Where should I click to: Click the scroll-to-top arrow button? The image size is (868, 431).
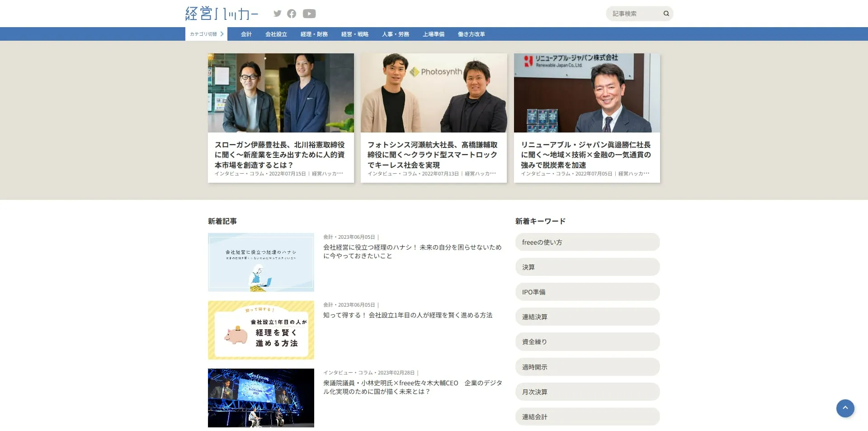tap(845, 408)
